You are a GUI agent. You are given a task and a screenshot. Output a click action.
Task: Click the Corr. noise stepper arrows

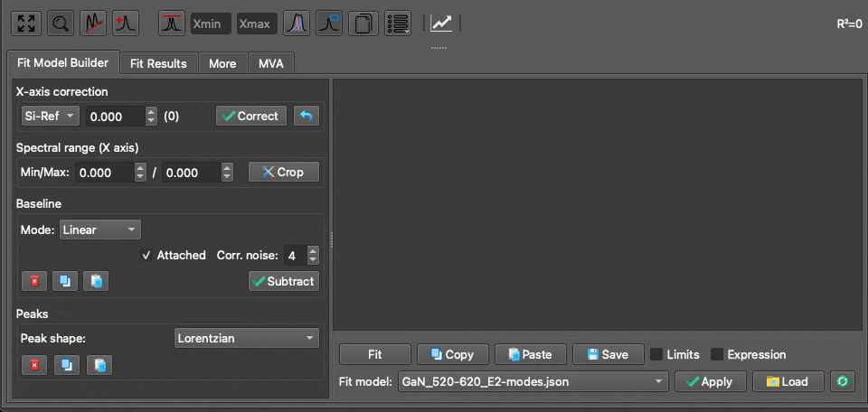314,256
